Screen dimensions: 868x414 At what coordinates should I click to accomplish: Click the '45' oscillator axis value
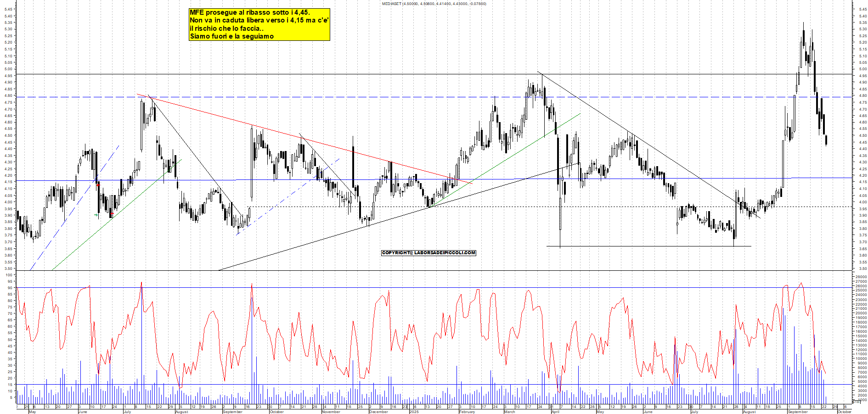(10, 346)
